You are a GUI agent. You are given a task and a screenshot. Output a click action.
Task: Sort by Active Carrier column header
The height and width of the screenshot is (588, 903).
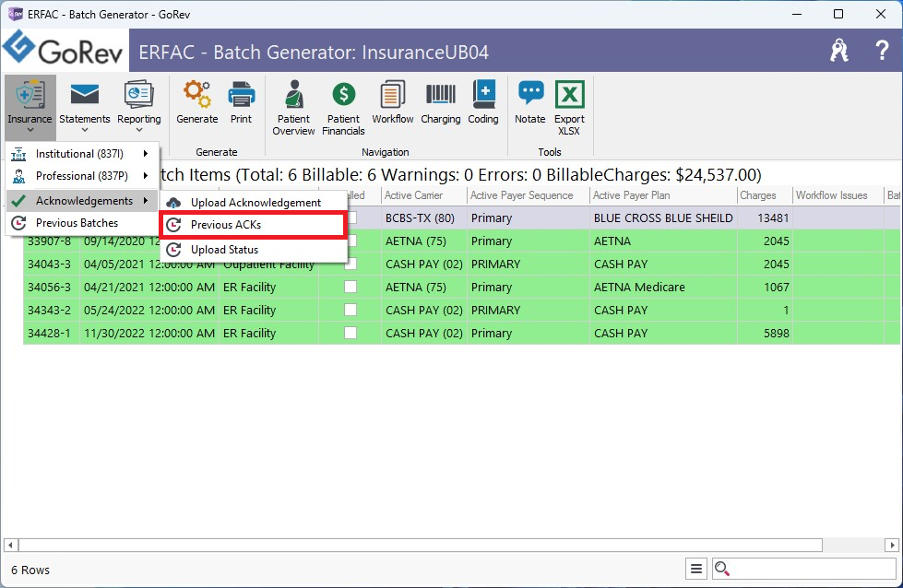point(424,195)
